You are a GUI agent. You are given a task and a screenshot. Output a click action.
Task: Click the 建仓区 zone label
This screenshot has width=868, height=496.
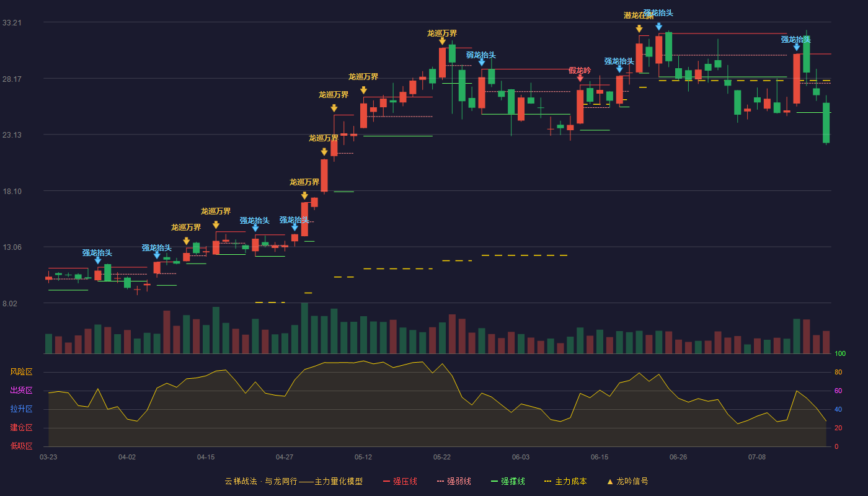tap(21, 428)
